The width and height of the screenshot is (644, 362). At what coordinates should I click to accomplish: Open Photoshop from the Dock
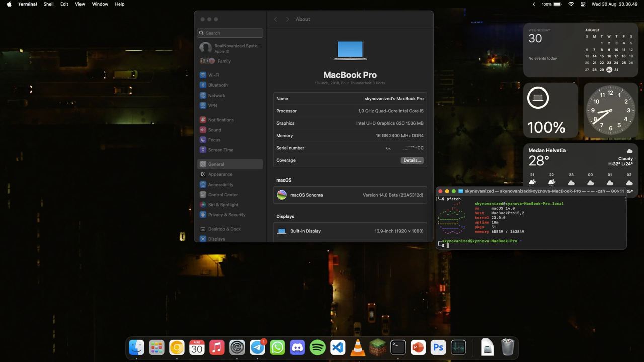[x=438, y=347]
